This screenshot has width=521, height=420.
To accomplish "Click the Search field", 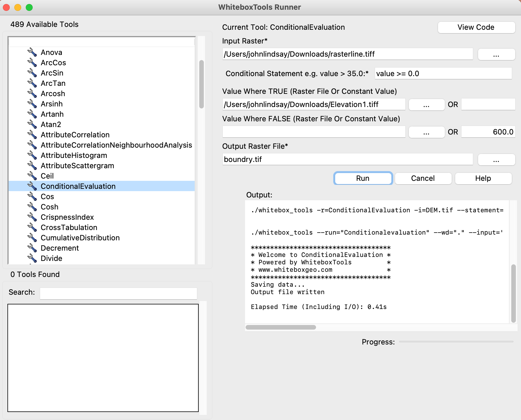I will pyautogui.click(x=118, y=293).
